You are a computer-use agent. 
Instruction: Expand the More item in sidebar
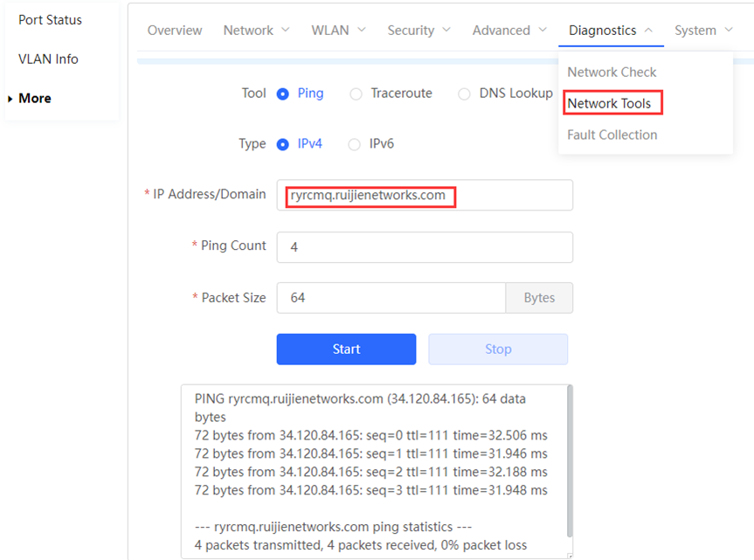(x=35, y=99)
